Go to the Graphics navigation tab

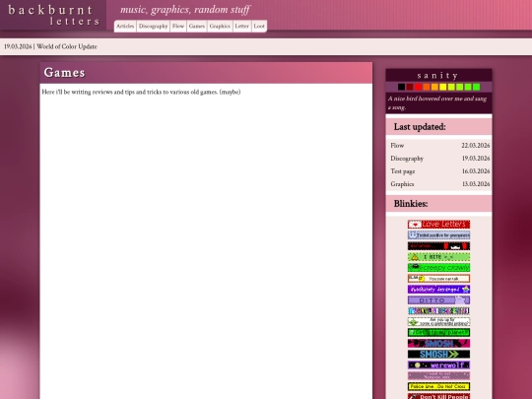click(x=220, y=27)
